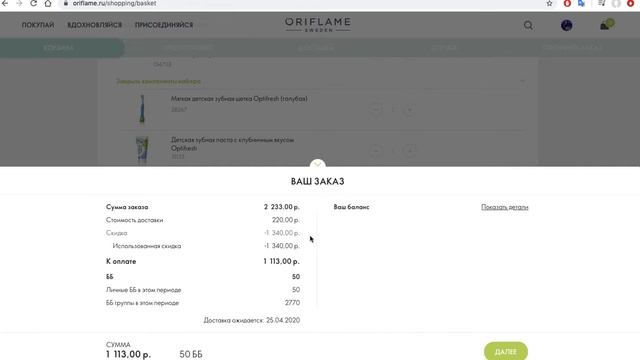Collapse the order summary with chevron
Screen dimensions: 640x360
point(318,164)
